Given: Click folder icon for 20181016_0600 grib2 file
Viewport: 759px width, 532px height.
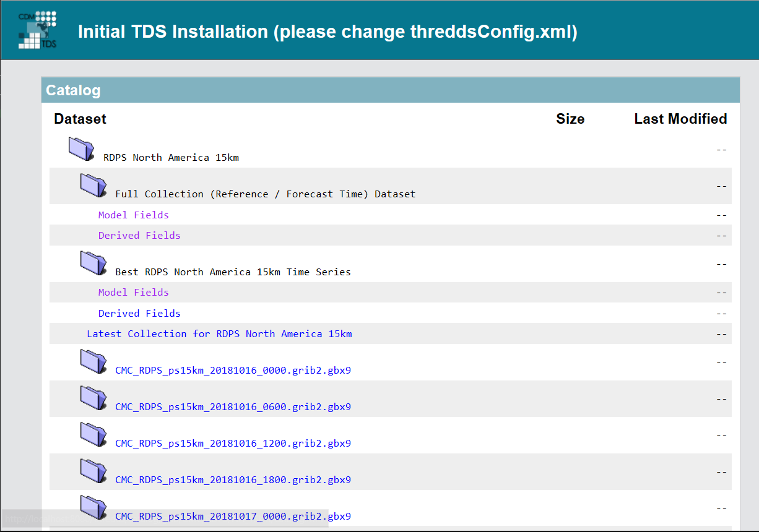Looking at the screenshot, I should tap(93, 398).
